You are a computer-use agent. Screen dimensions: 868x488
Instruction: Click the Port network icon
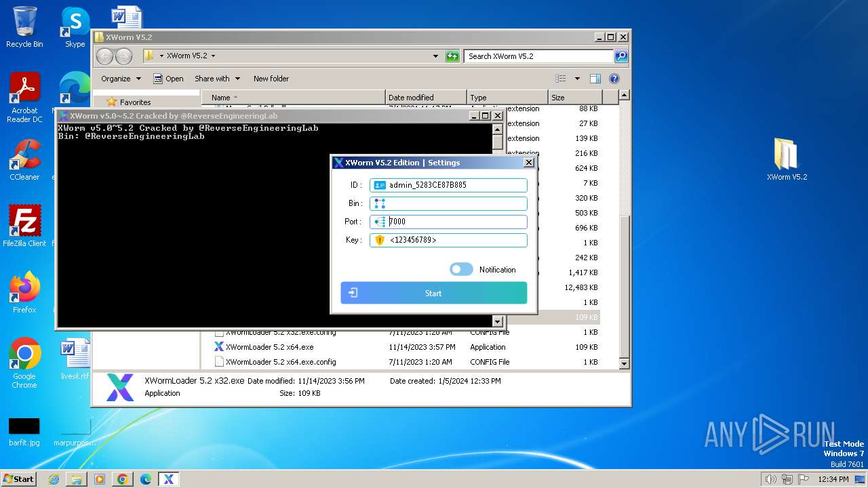click(379, 222)
